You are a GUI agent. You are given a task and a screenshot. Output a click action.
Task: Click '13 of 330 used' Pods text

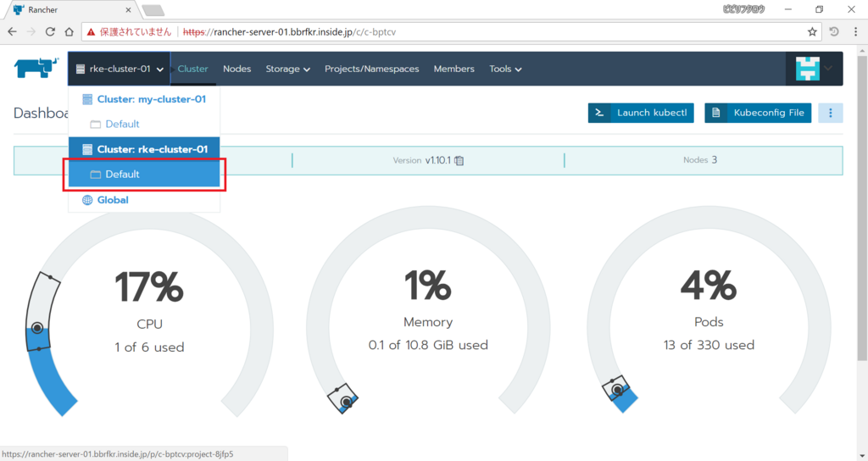[x=709, y=346]
